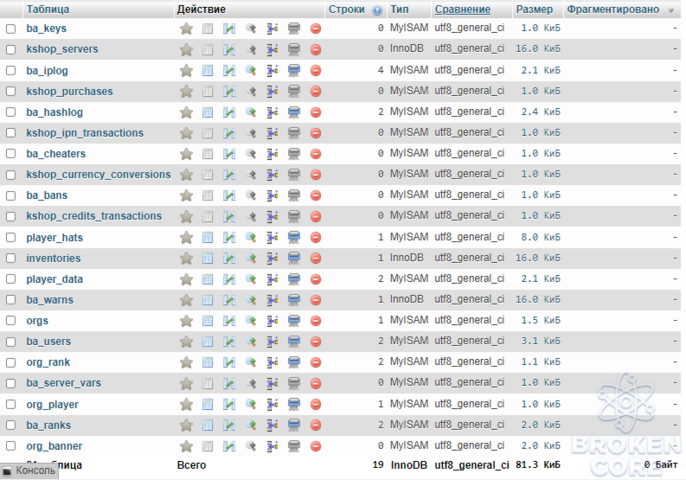The width and height of the screenshot is (686, 480).
Task: Click InnoDB type in ba_warns row
Action: (x=406, y=299)
